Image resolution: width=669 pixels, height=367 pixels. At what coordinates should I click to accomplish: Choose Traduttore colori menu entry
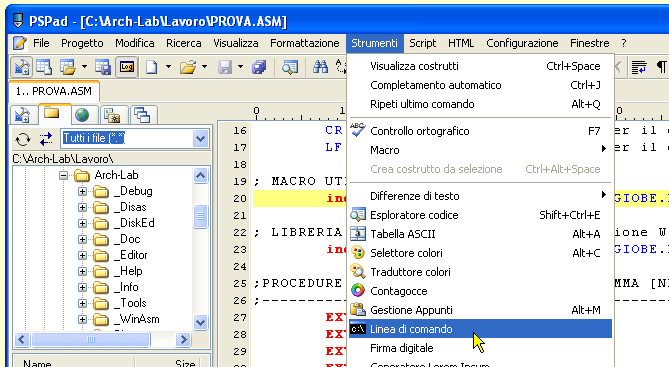(480, 272)
